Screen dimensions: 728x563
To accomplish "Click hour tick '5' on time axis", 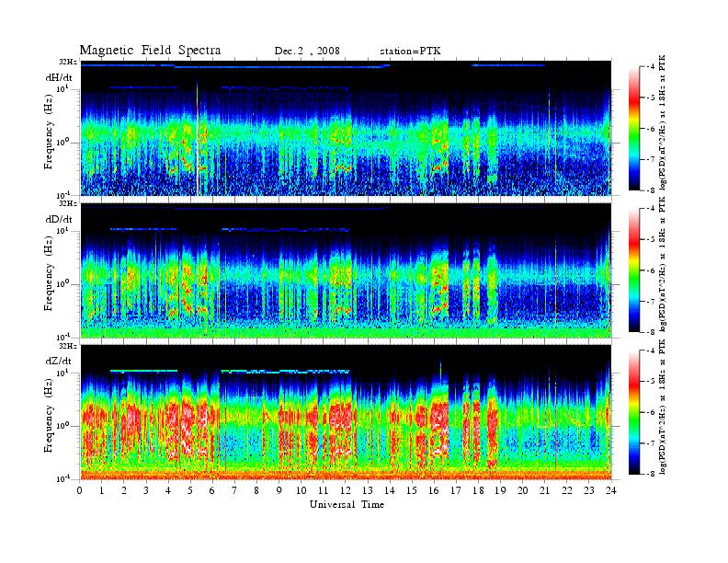I will [x=190, y=490].
